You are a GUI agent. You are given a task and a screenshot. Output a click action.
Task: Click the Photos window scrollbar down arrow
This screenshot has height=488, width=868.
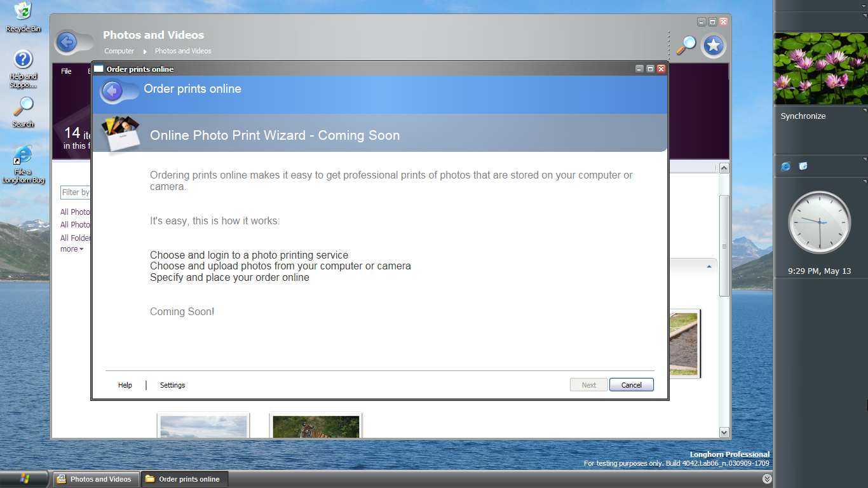[x=724, y=432]
